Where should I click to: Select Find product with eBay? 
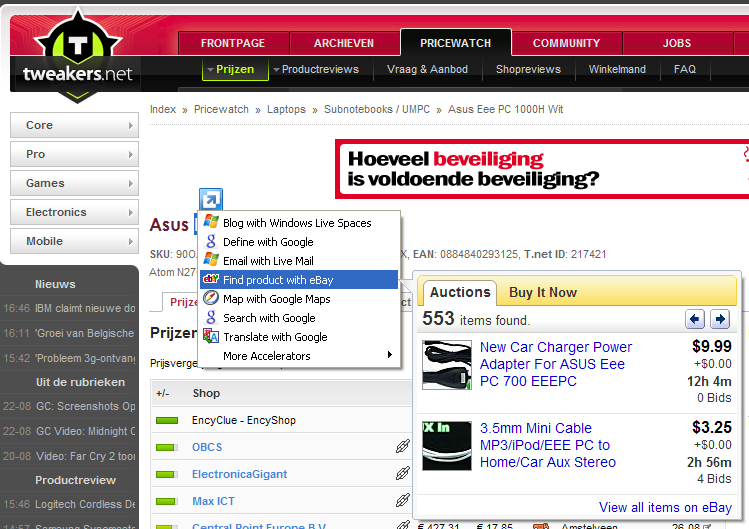[299, 280]
